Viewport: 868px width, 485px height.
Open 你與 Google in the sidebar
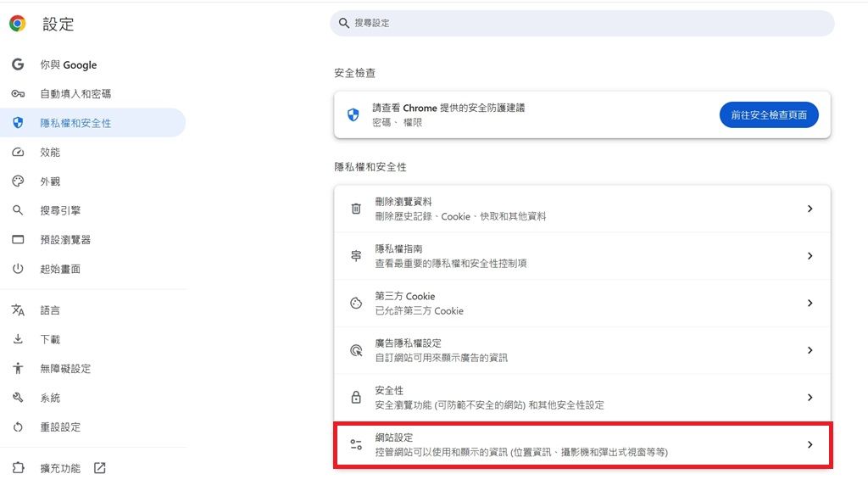pyautogui.click(x=69, y=64)
